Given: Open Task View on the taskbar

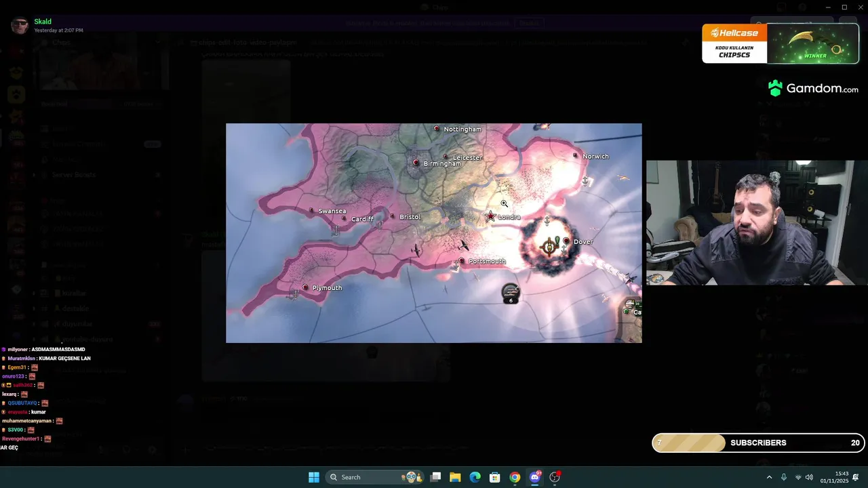Looking at the screenshot, I should (436, 477).
